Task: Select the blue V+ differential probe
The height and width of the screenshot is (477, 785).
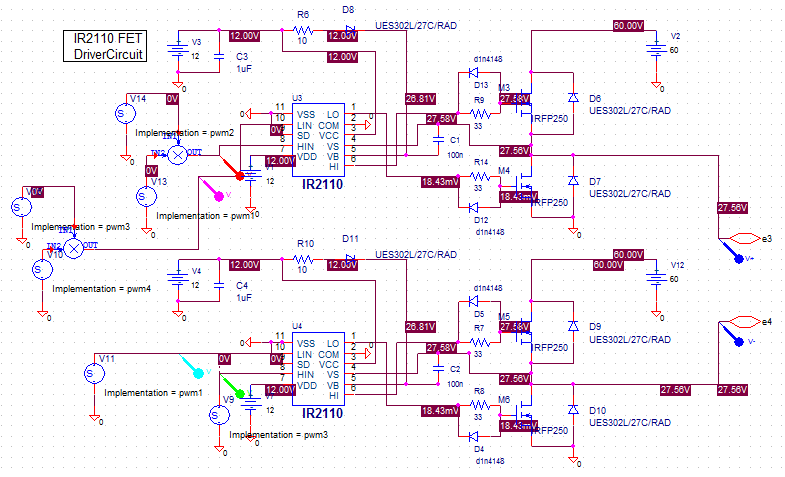Action: 731,250
